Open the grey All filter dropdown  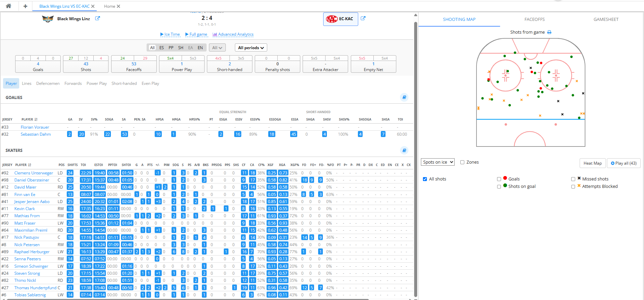coord(217,48)
